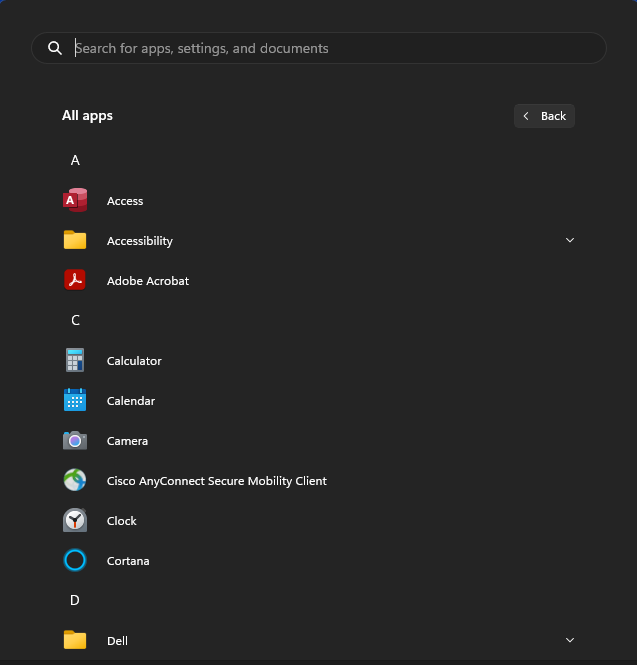Click the search magnifier icon
637x665 pixels.
click(x=55, y=48)
